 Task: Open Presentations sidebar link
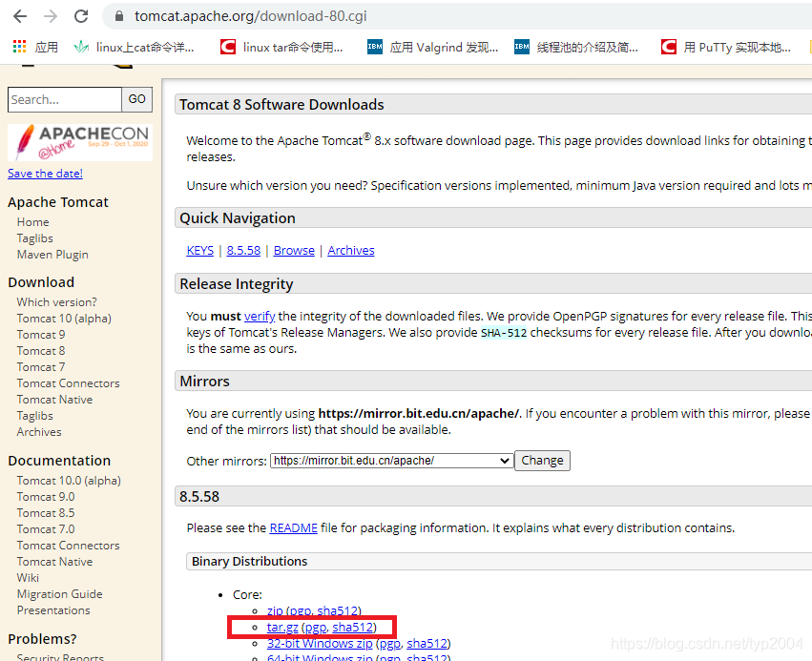pyautogui.click(x=53, y=610)
